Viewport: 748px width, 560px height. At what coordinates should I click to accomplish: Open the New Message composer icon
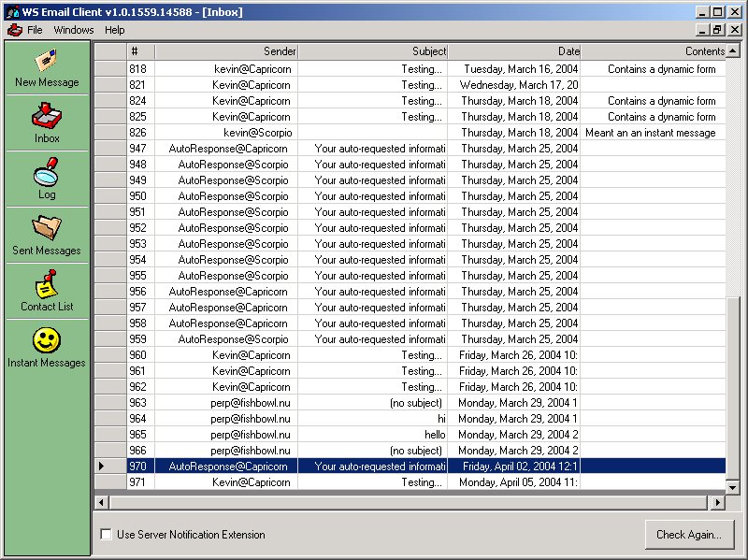47,62
